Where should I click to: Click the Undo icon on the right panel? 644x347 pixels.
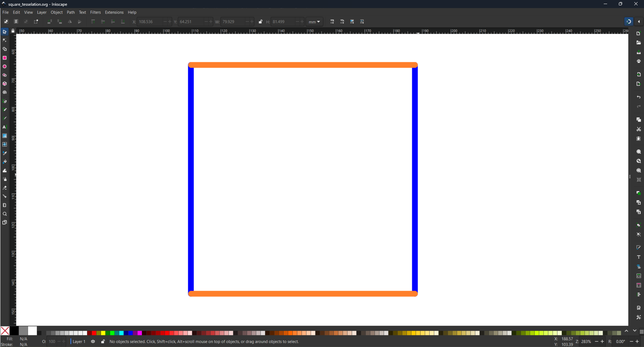tap(639, 97)
